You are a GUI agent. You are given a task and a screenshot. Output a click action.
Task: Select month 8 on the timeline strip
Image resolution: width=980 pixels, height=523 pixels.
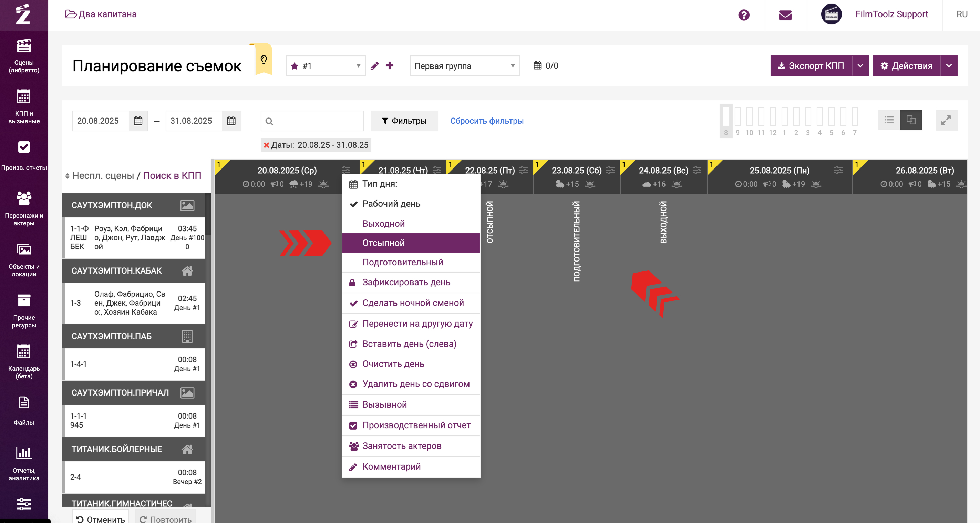pyautogui.click(x=726, y=121)
